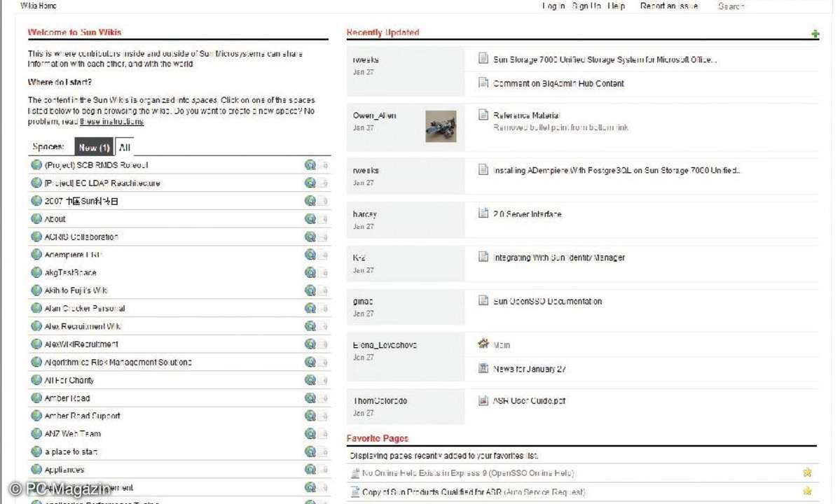Follow the 'these instructions' link
This screenshot has width=840, height=504.
pyautogui.click(x=111, y=122)
